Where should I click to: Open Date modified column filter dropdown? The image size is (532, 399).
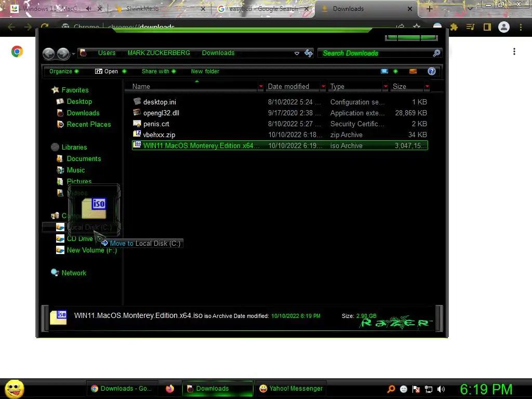(323, 87)
